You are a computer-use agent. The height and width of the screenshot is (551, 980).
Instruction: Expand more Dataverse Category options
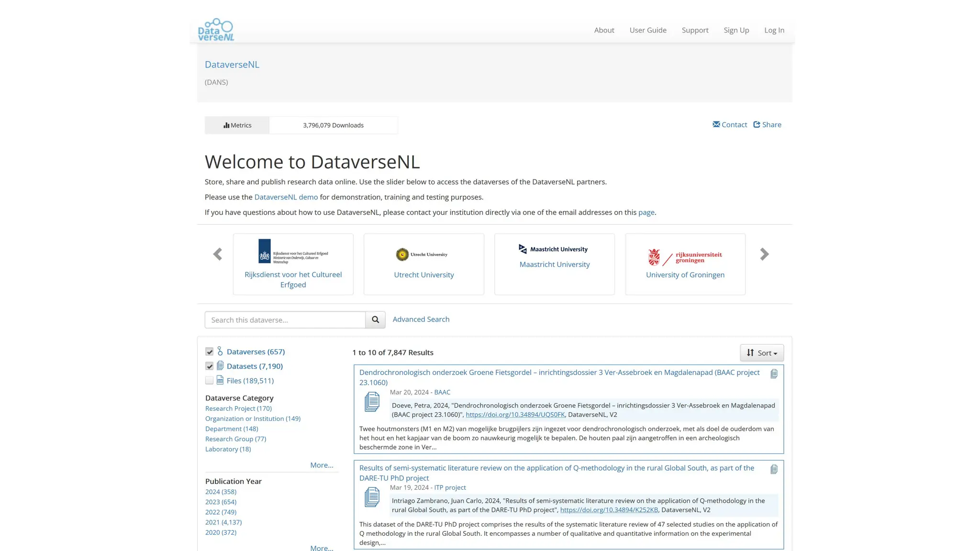322,465
